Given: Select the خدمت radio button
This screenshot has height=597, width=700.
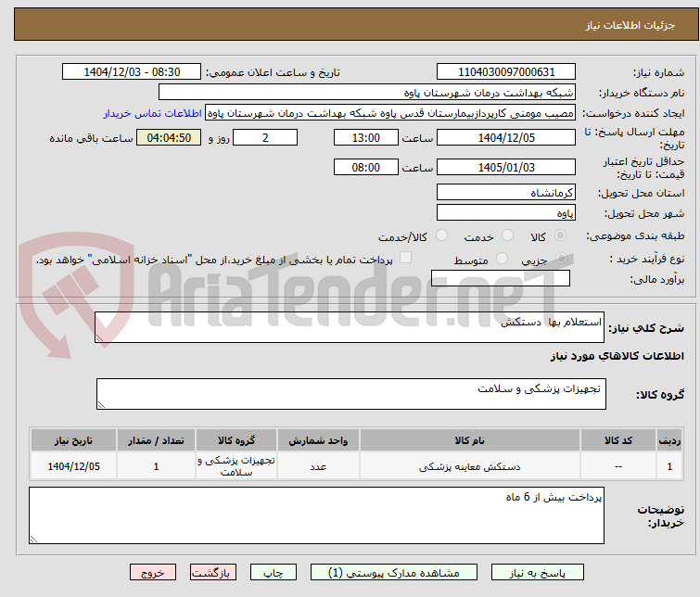Looking at the screenshot, I should click(x=507, y=235).
